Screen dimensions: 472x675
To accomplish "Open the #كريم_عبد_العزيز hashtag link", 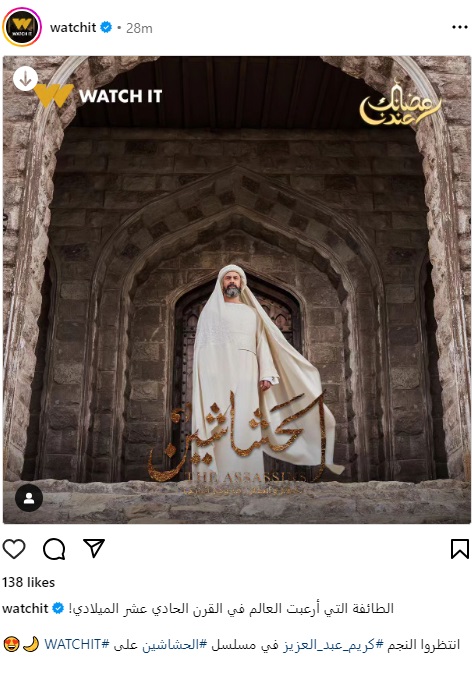I will 333,644.
